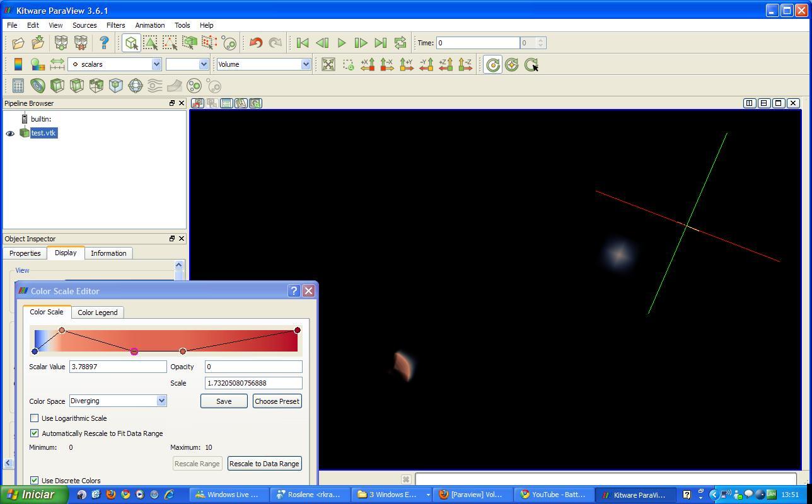This screenshot has height=504, width=812.
Task: Open the Sources menu
Action: [x=84, y=25]
